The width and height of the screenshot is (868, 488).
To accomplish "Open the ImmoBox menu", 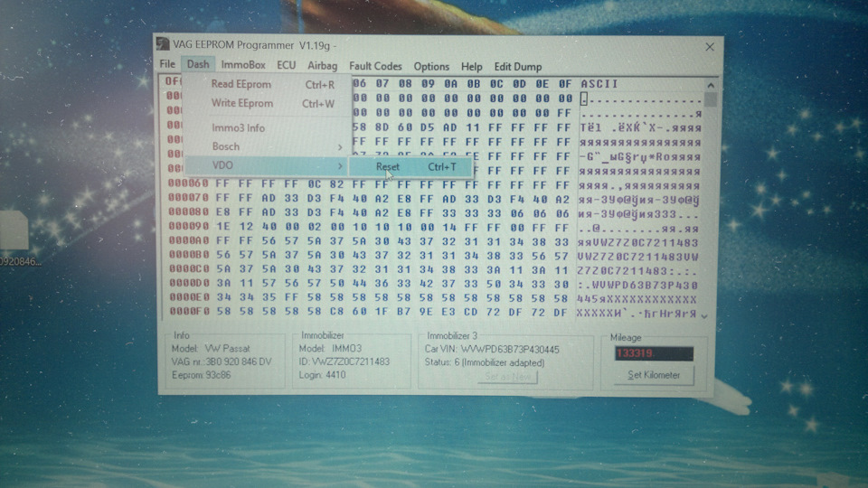I will tap(243, 65).
